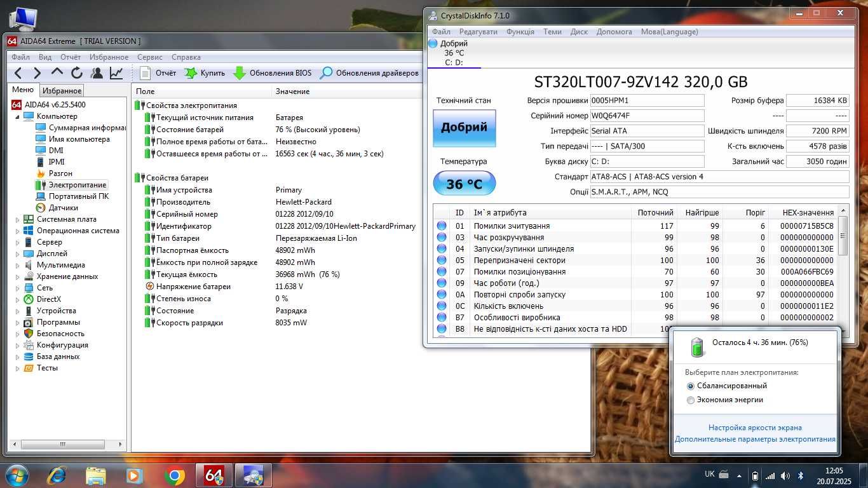Switch to AIDA64 taskbar button
The width and height of the screenshot is (868, 488).
[x=214, y=475]
